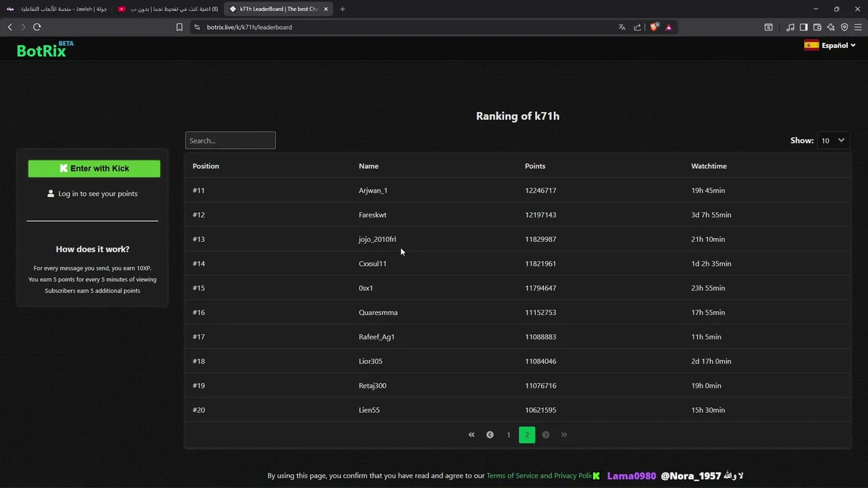Close the k71h LeaderBoard tab
Image resolution: width=868 pixels, height=488 pixels.
point(325,9)
